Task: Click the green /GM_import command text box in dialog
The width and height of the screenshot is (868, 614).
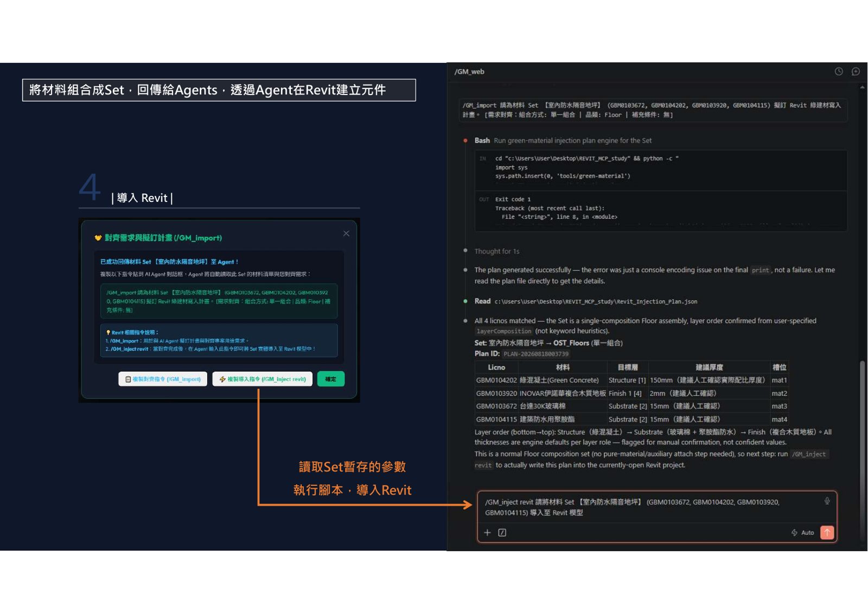Action: tap(219, 301)
